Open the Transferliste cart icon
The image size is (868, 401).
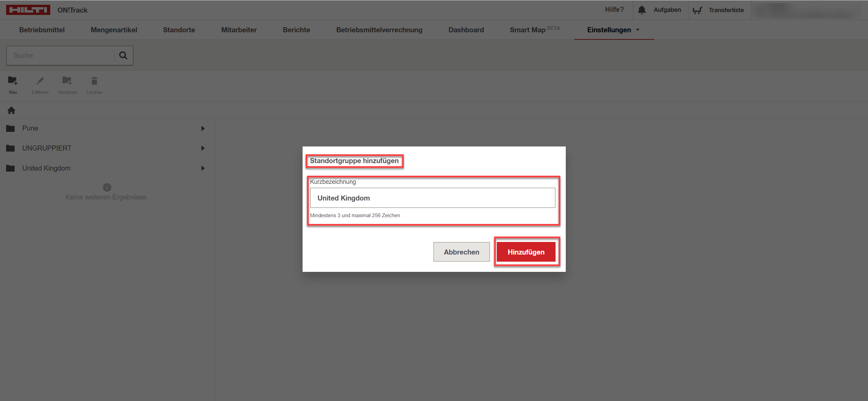[x=697, y=10]
